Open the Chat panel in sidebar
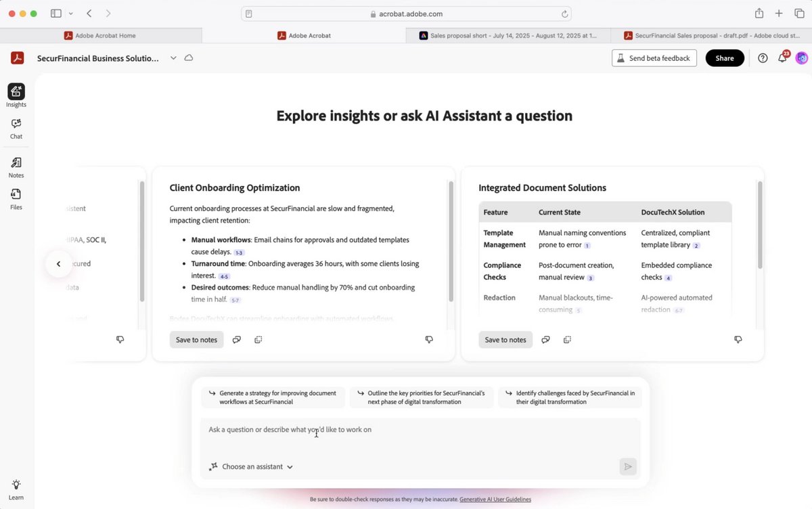This screenshot has width=812, height=509. [x=16, y=128]
